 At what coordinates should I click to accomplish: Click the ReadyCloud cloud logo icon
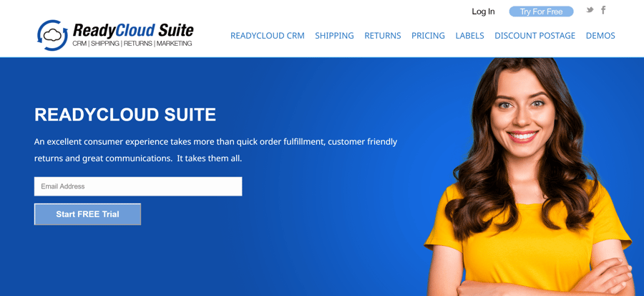point(52,35)
